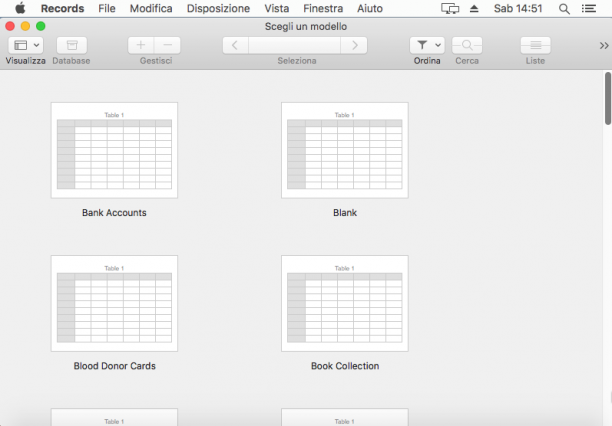Click the Database toolbar label
The height and width of the screenshot is (426, 612).
point(71,61)
